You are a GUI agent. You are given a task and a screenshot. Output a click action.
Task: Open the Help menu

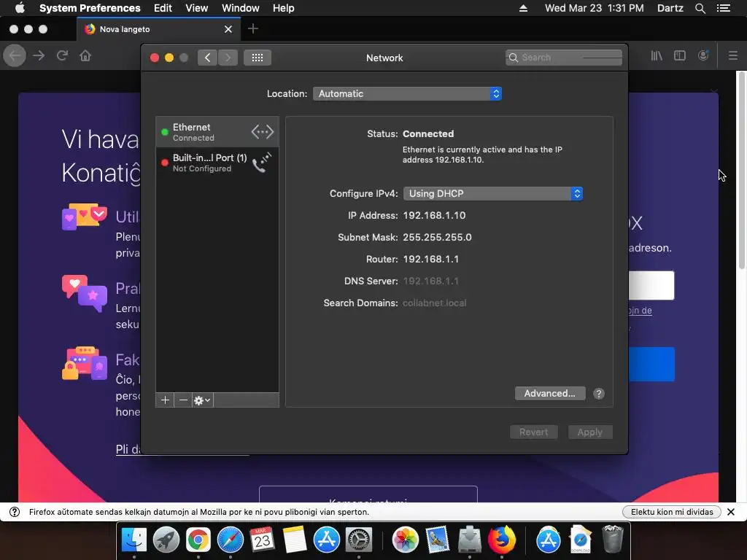[x=283, y=8]
